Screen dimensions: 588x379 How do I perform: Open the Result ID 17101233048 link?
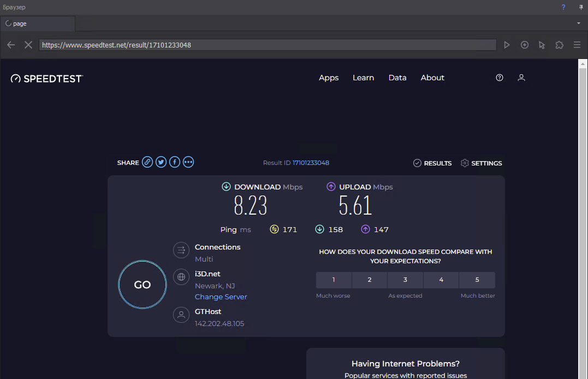click(x=311, y=163)
